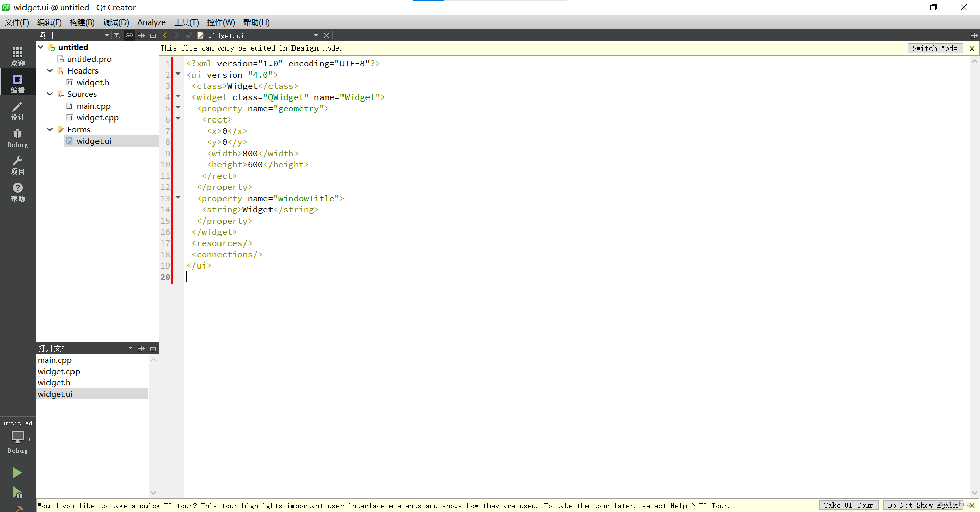Close the Open Documents pane

click(153, 348)
